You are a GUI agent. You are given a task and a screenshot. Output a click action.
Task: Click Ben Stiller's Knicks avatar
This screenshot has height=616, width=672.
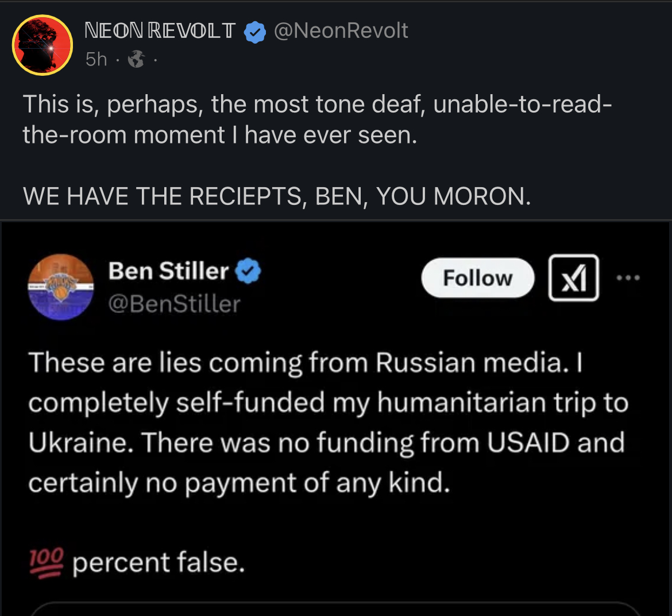(x=61, y=287)
